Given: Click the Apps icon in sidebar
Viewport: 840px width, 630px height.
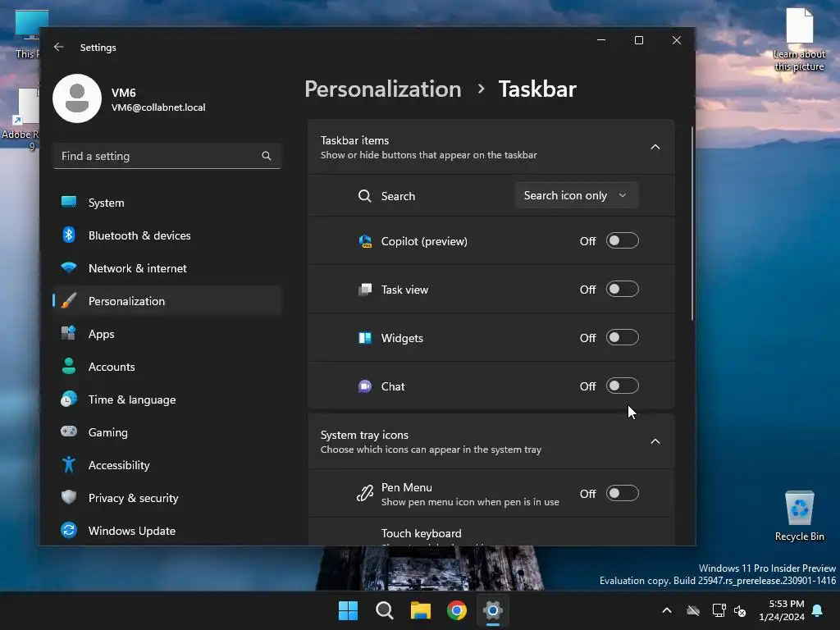Looking at the screenshot, I should pos(69,333).
